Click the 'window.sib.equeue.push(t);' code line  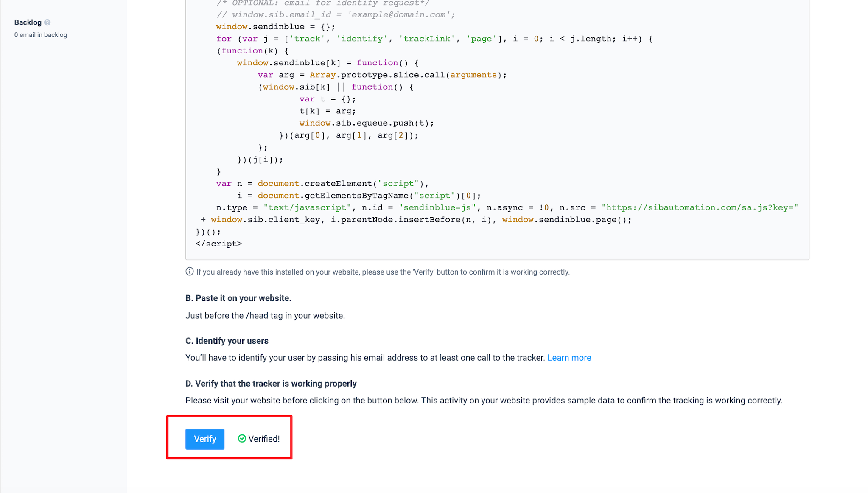click(366, 123)
